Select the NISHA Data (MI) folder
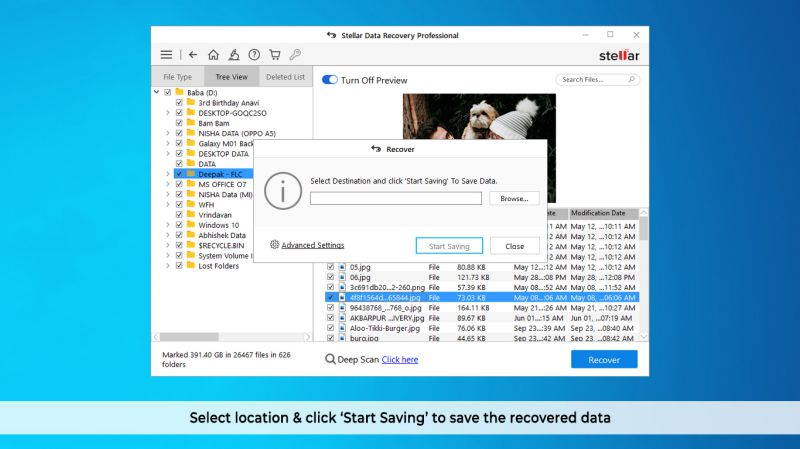Image resolution: width=800 pixels, height=449 pixels. point(225,194)
